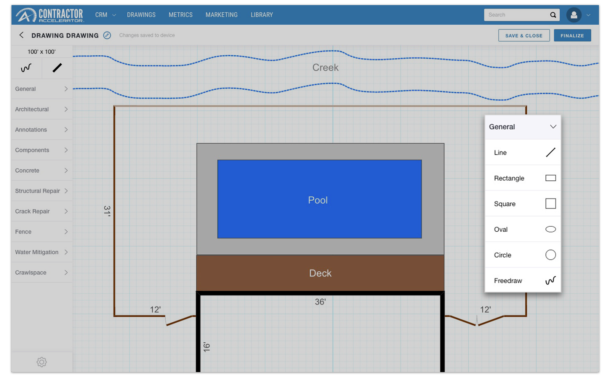610x381 pixels.
Task: Open drawing settings gear icon
Action: (42, 362)
